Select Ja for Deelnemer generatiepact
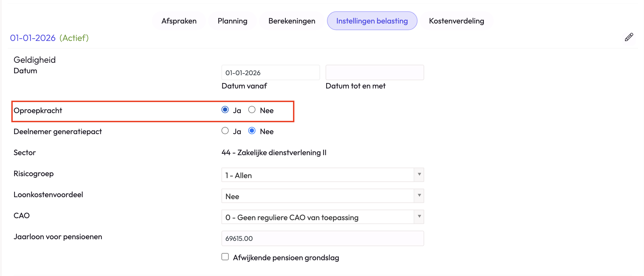644x276 pixels. pos(225,131)
